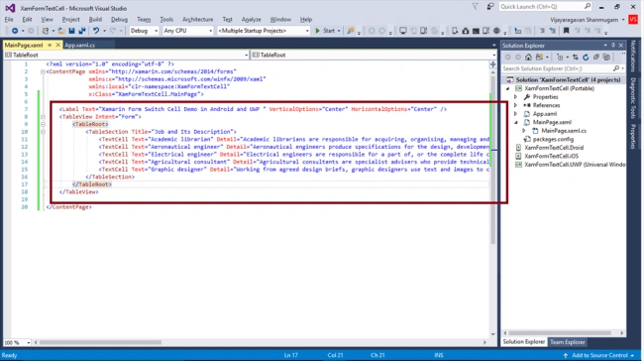Expand the References node

pyautogui.click(x=515, y=105)
